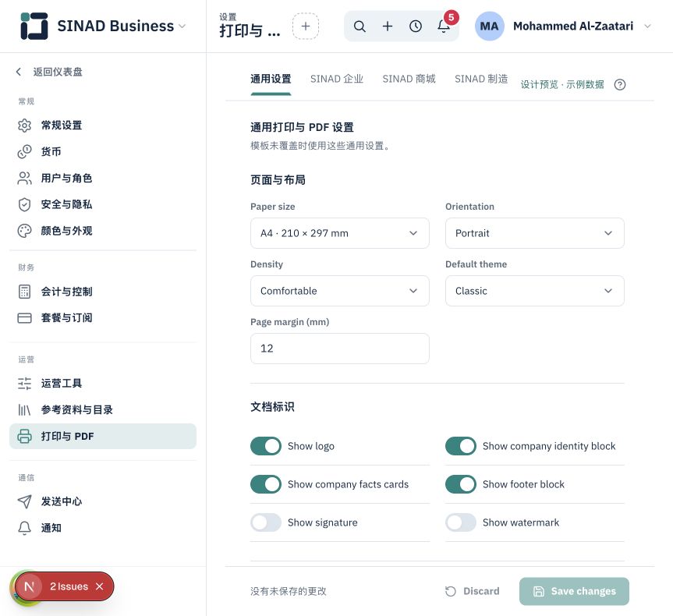Click the 套餐与订阅 card icon
Viewport: 673px width, 616px height.
(24, 318)
